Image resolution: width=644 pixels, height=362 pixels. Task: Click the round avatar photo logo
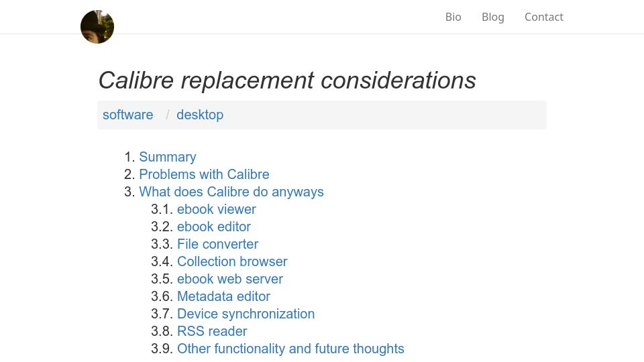[97, 27]
